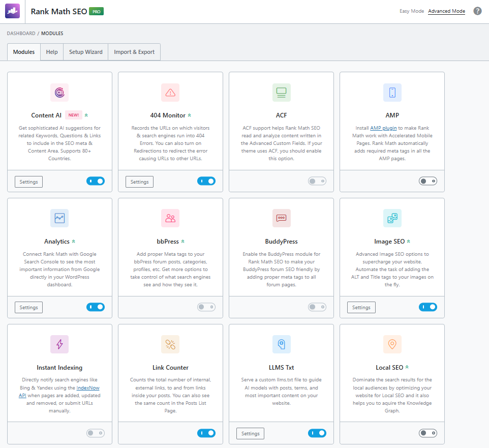489x448 pixels.
Task: Click the LLMS Txt card title
Action: 281,368
